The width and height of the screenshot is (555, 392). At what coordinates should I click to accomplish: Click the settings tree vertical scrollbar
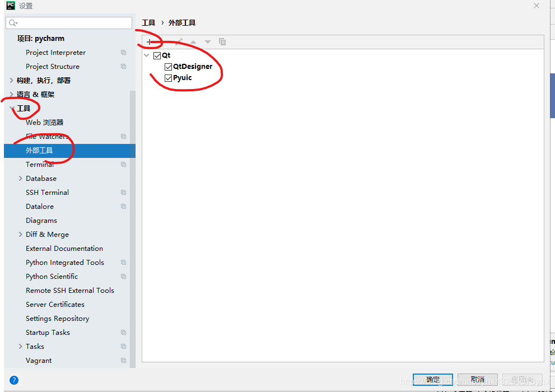(x=133, y=229)
